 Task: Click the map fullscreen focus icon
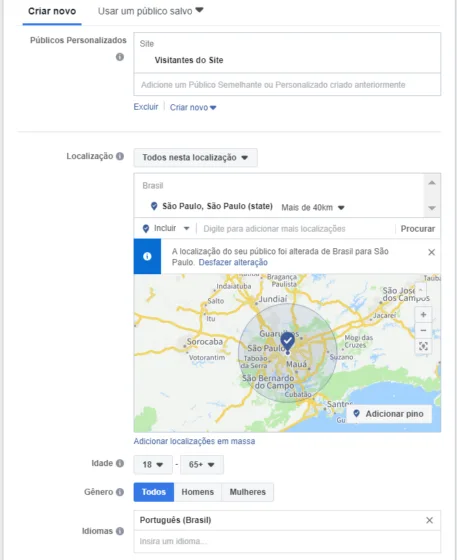pyautogui.click(x=423, y=346)
